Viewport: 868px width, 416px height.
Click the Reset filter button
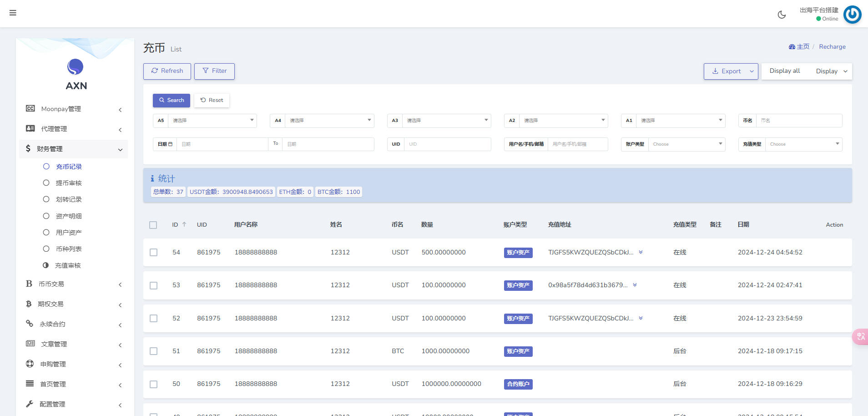tap(212, 100)
